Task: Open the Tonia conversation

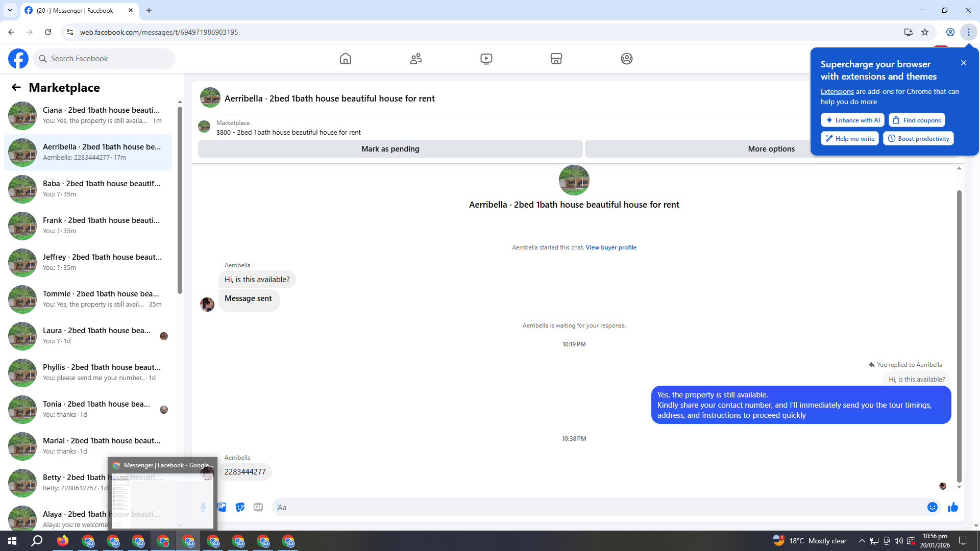Action: tap(88, 410)
